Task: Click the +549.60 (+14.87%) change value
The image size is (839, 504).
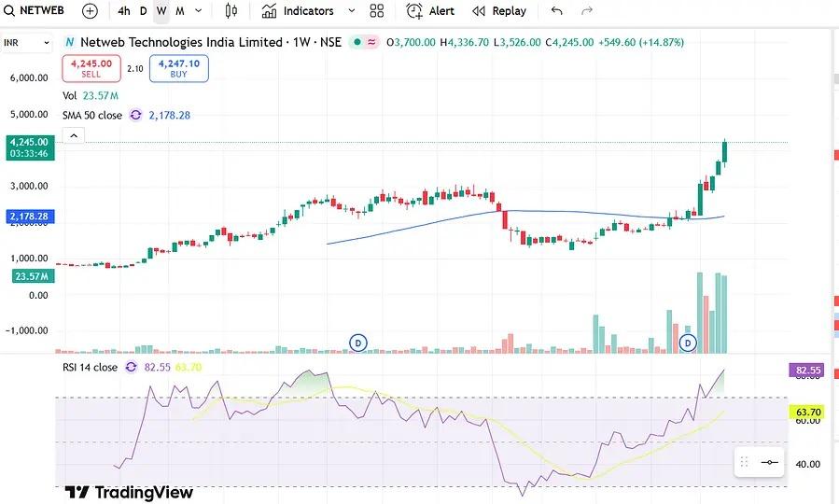Action: 641,42
